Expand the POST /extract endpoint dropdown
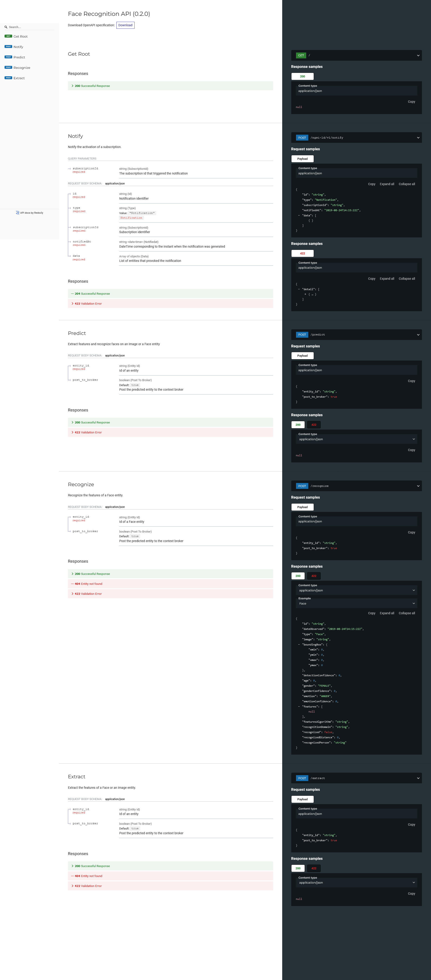 pyautogui.click(x=356, y=778)
